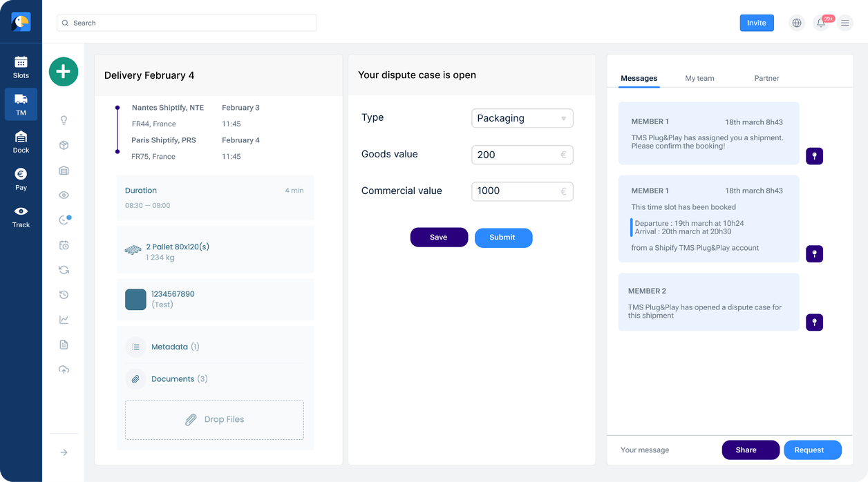Viewport: 868px width, 482px height.
Task: Click the Documents paperclip icon
Action: pyautogui.click(x=135, y=379)
